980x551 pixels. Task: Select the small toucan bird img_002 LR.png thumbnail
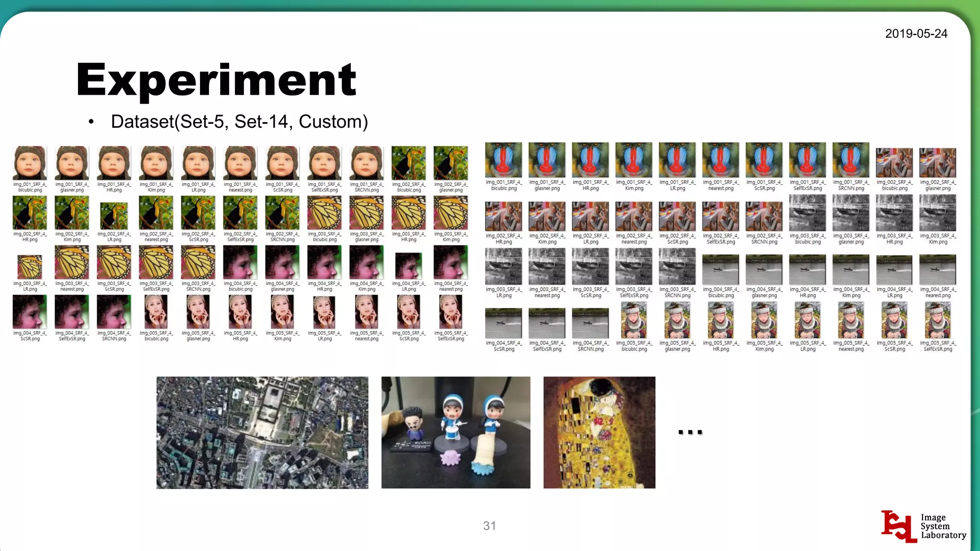[114, 216]
